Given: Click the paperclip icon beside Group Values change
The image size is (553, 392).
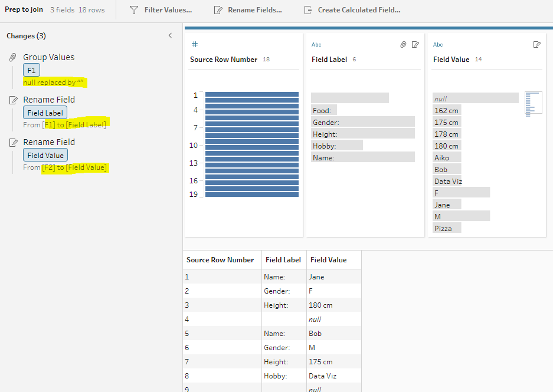Looking at the screenshot, I should [12, 58].
